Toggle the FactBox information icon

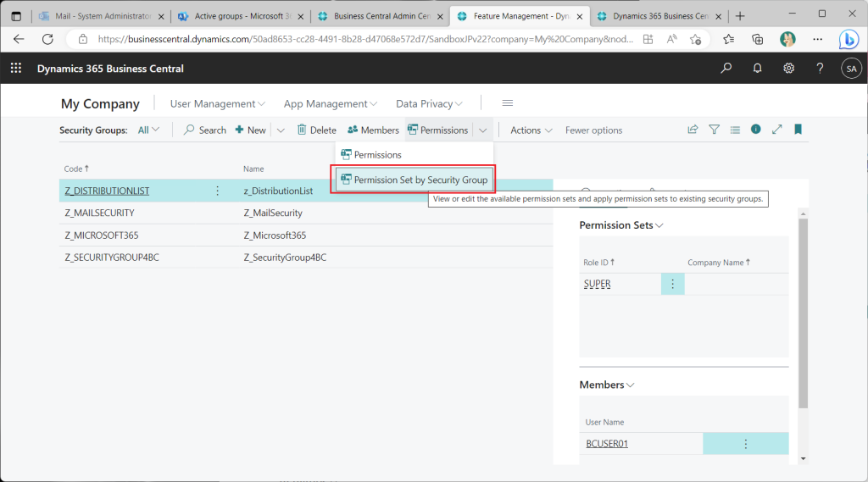click(755, 129)
